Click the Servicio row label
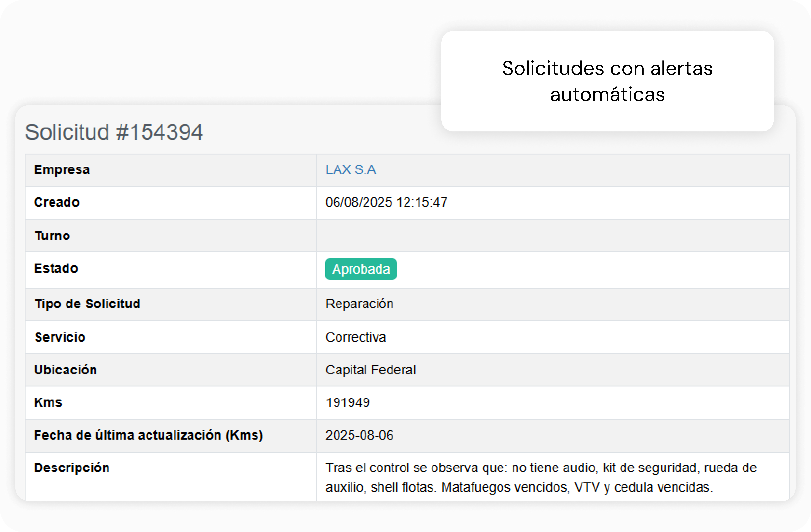 60,337
